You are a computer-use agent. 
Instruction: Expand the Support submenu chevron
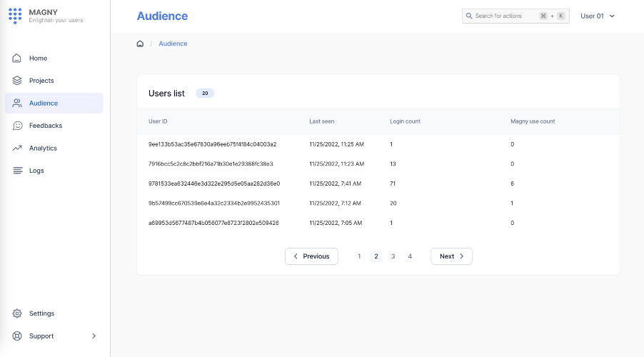coord(94,336)
